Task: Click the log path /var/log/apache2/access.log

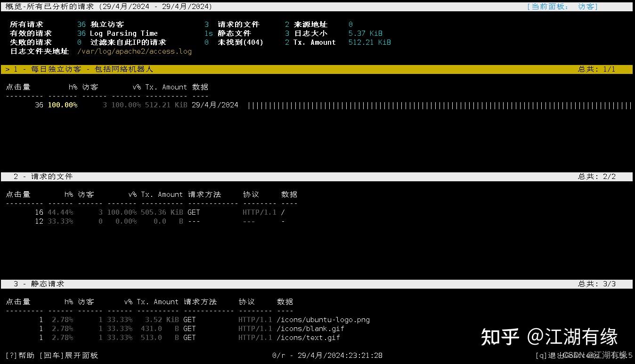Action: pos(134,51)
